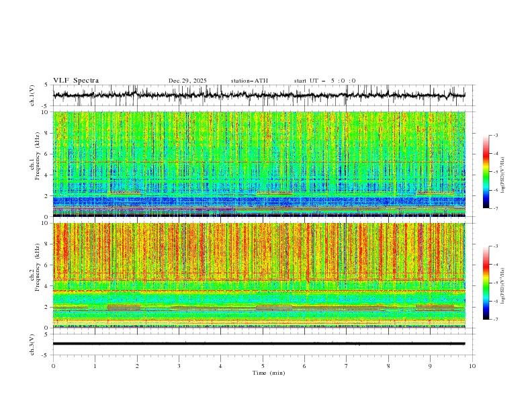The image size is (532, 411).
Task: Click the "Time (min)" axis label
Action: coord(269,372)
